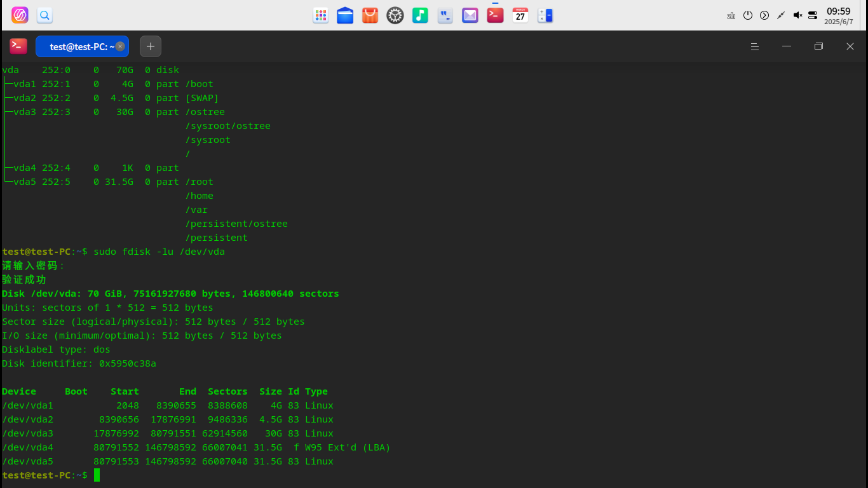Minimize the terminal window

[x=787, y=46]
